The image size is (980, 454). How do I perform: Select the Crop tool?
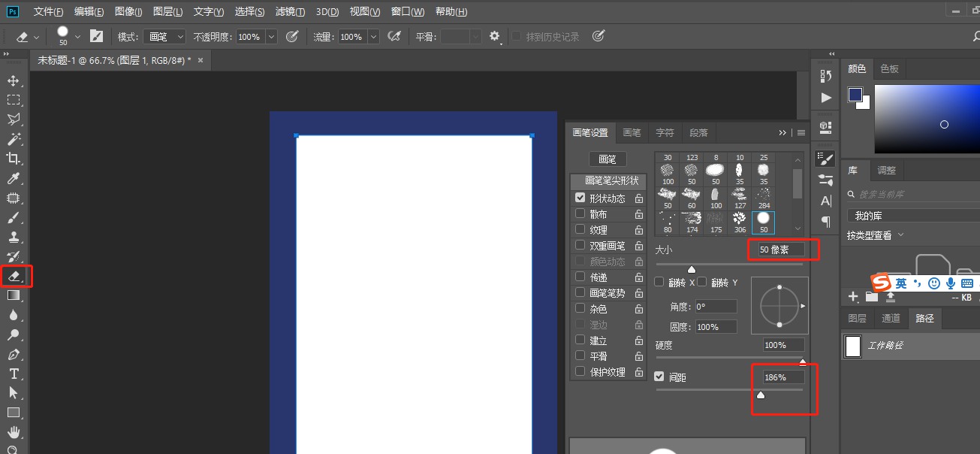click(x=14, y=159)
